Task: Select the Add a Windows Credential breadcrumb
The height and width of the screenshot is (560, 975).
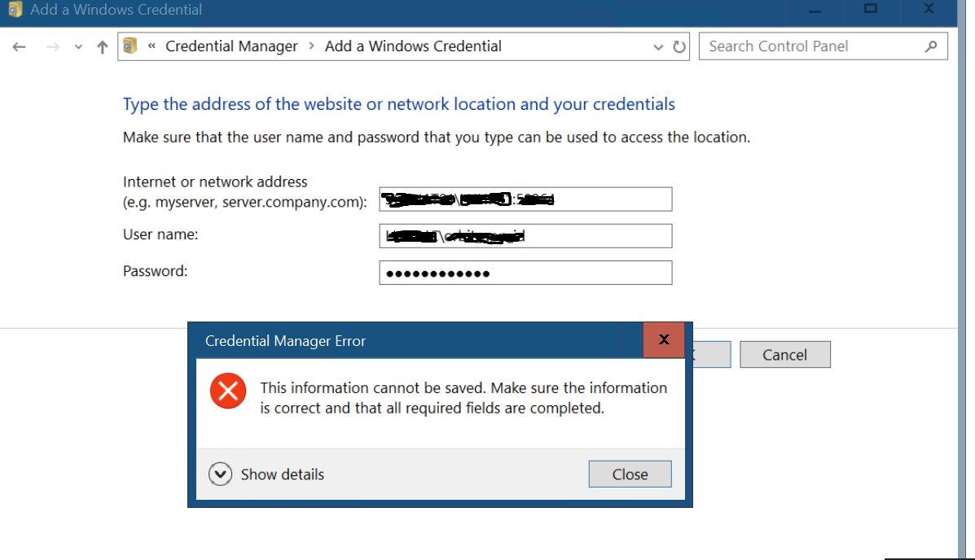Action: click(x=413, y=46)
